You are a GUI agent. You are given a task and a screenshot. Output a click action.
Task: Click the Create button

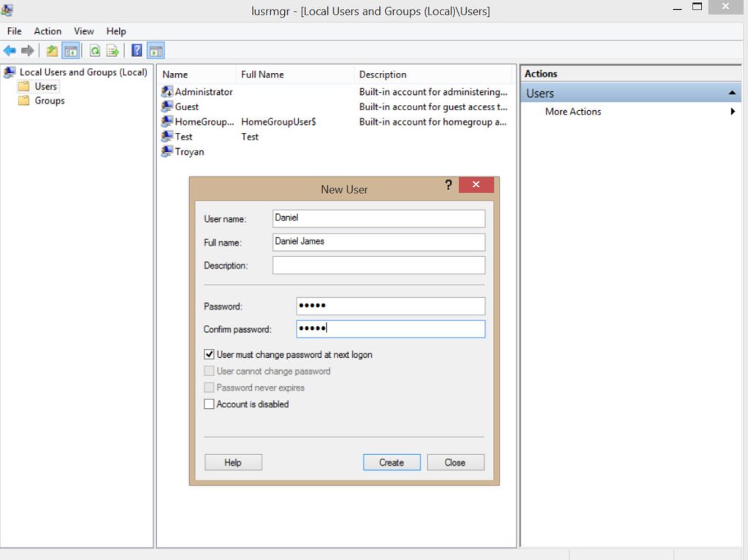pos(392,462)
